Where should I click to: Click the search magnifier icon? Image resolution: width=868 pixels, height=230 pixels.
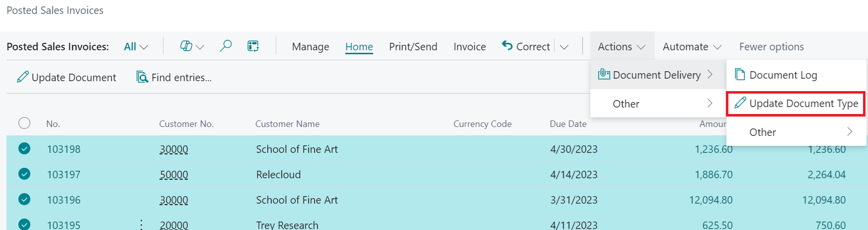click(x=226, y=46)
